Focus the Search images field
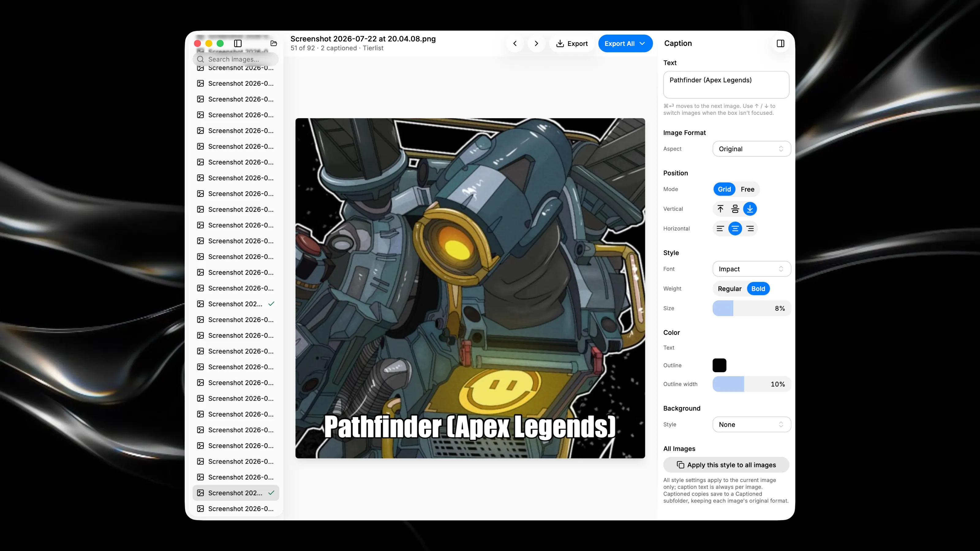Viewport: 980px width, 551px height. (x=236, y=59)
